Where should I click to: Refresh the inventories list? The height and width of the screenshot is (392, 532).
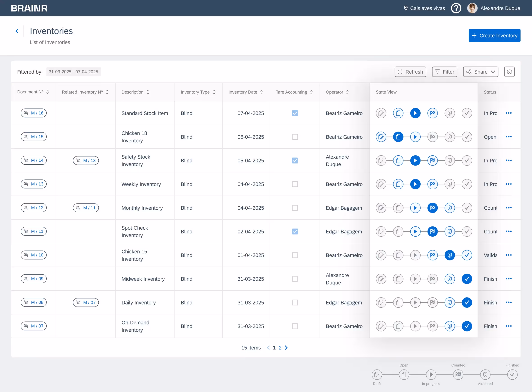pos(410,72)
